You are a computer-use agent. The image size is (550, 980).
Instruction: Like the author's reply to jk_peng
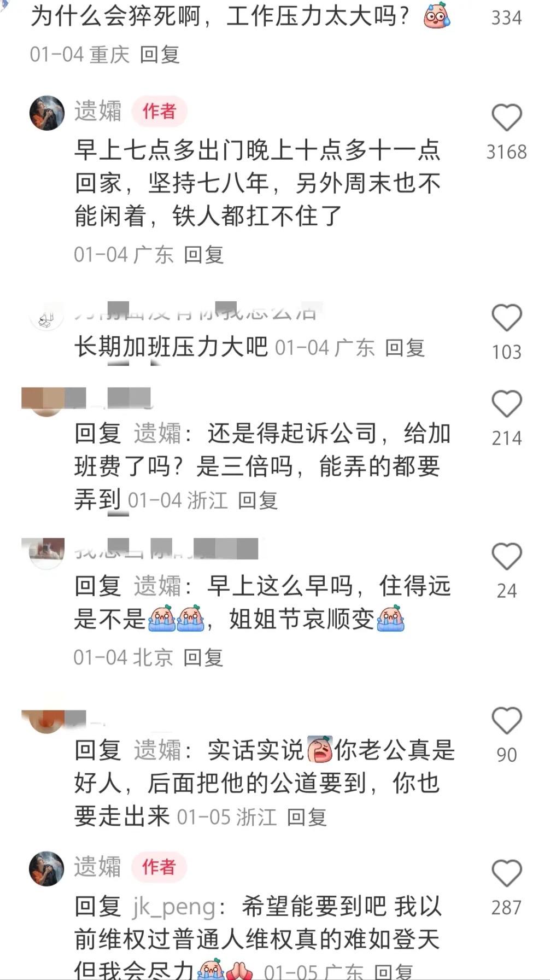507,873
